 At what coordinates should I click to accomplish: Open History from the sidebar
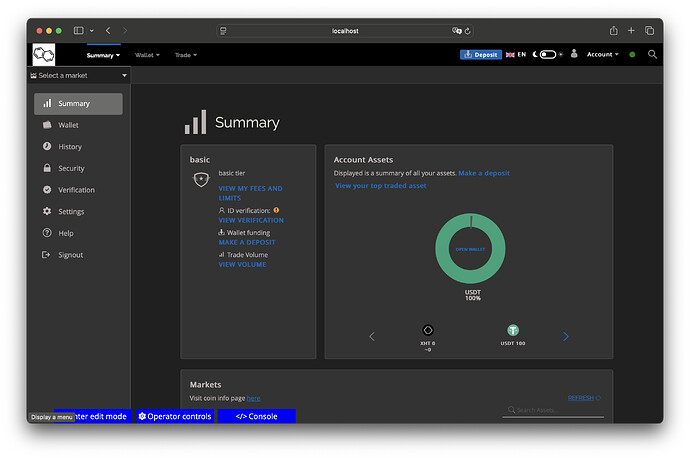[69, 147]
